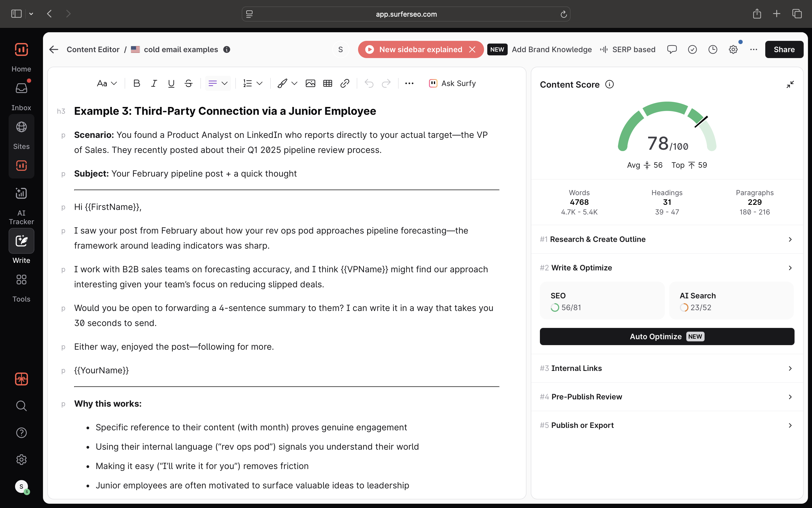Open the SEO score tab

click(x=602, y=301)
